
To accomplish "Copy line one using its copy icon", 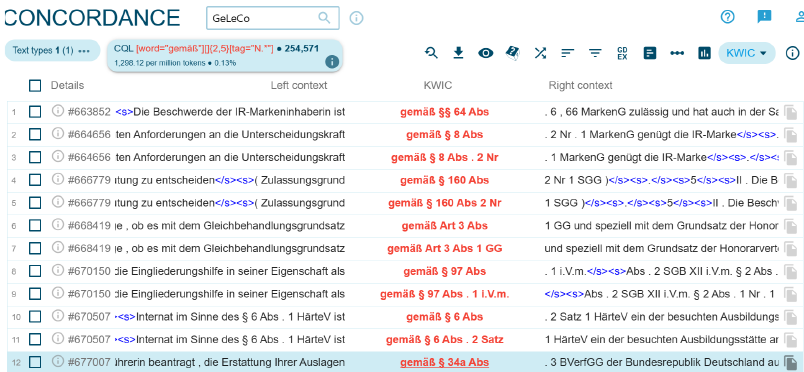I will pos(790,112).
